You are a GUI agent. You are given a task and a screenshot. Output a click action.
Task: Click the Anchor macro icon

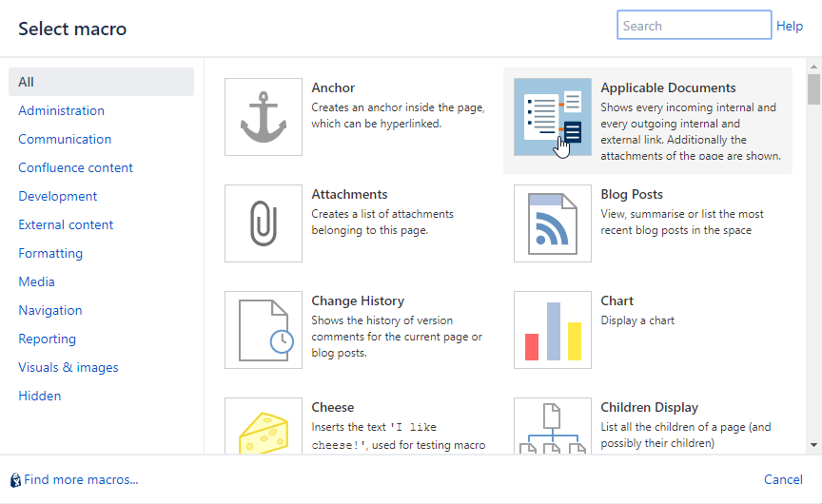264,117
